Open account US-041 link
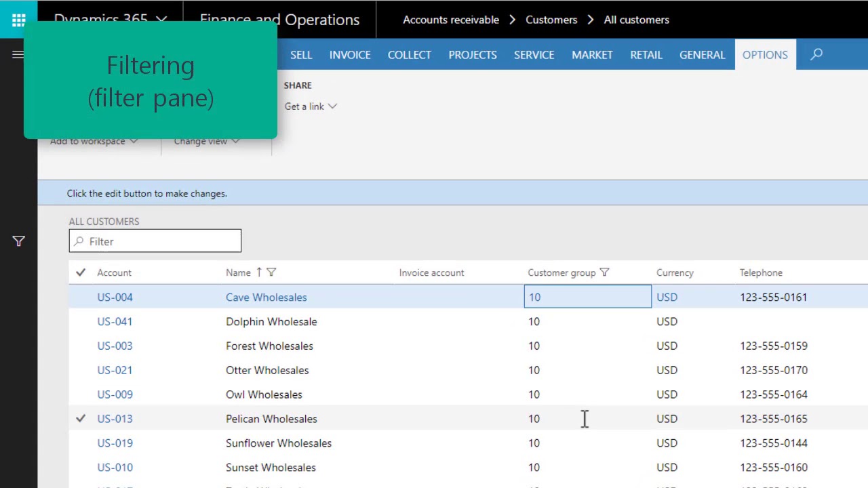 (115, 321)
